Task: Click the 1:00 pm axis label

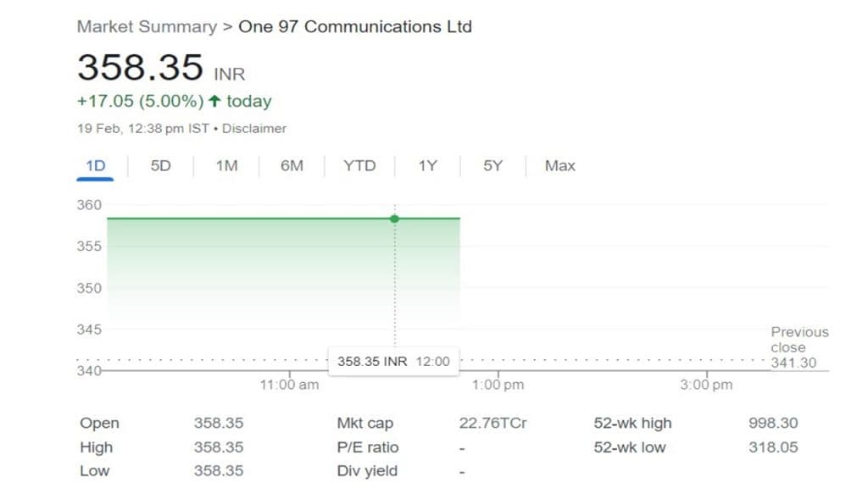Action: pos(498,385)
